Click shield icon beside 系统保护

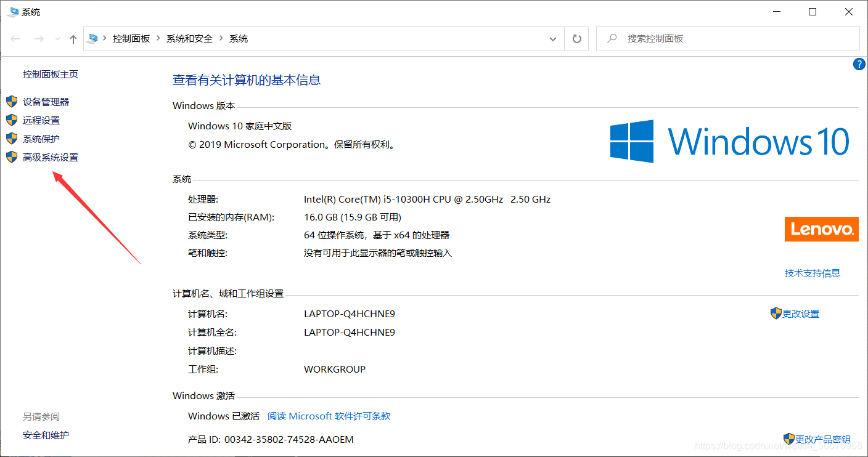pyautogui.click(x=12, y=139)
